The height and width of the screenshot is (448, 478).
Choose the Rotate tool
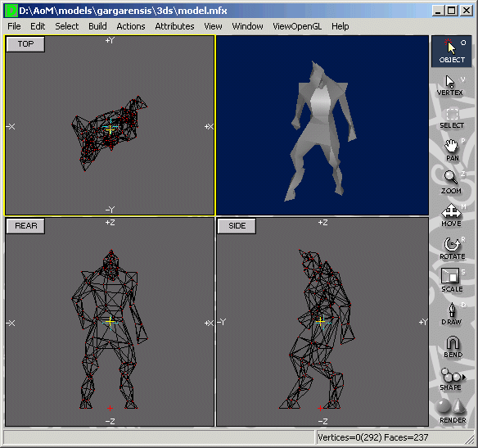453,248
